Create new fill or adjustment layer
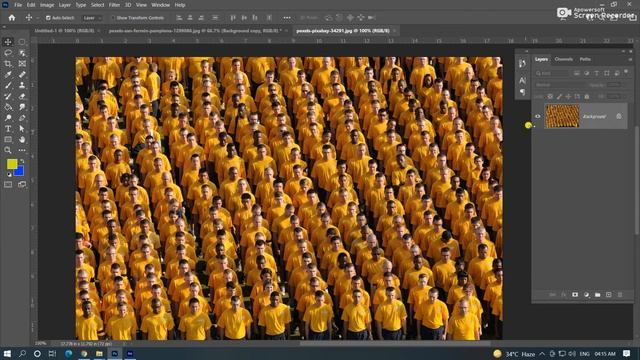The height and width of the screenshot is (360, 640). (x=587, y=294)
